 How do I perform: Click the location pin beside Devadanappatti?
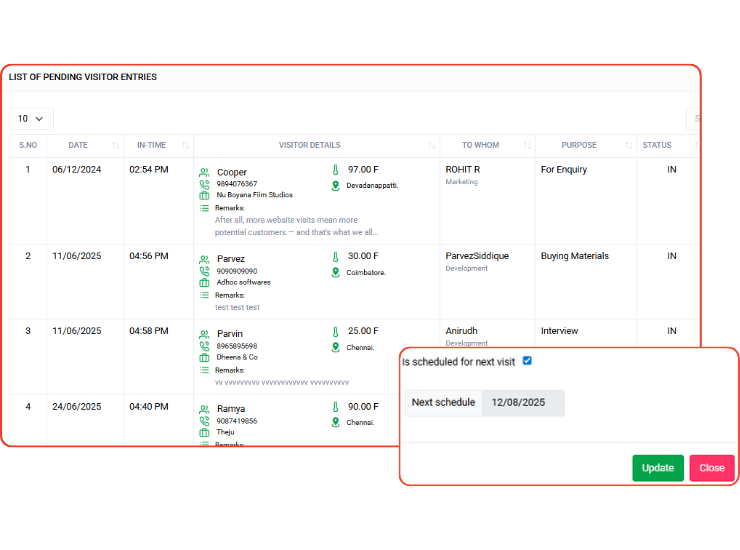coord(336,186)
